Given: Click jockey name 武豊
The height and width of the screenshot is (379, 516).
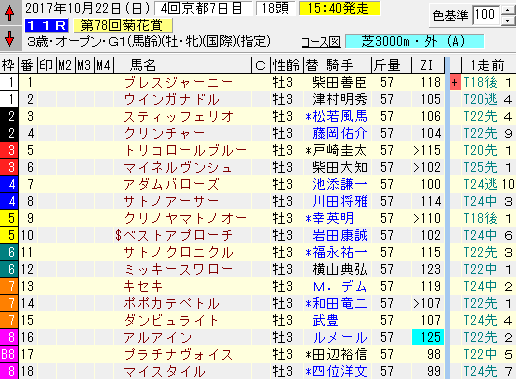Looking at the screenshot, I should 325,320.
